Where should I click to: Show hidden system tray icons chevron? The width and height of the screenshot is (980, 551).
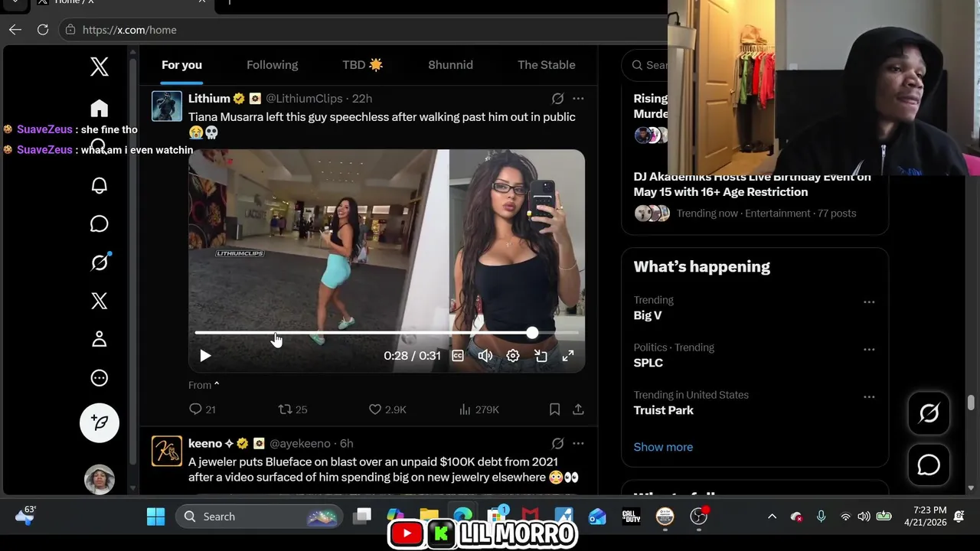coord(772,517)
